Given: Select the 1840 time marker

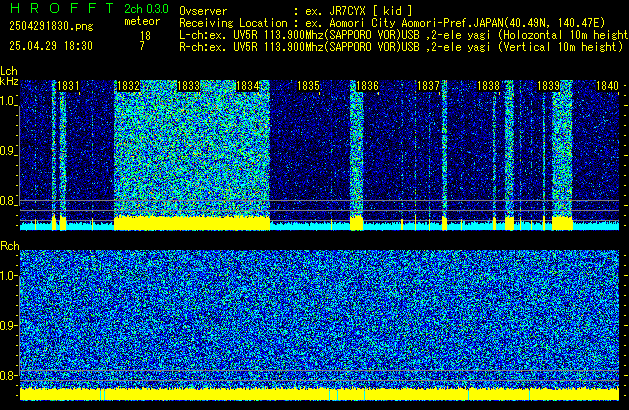Looking at the screenshot, I should [607, 86].
